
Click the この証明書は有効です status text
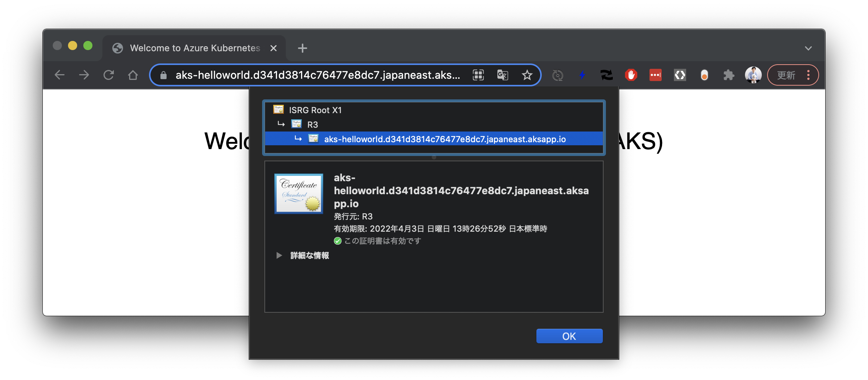click(x=382, y=241)
